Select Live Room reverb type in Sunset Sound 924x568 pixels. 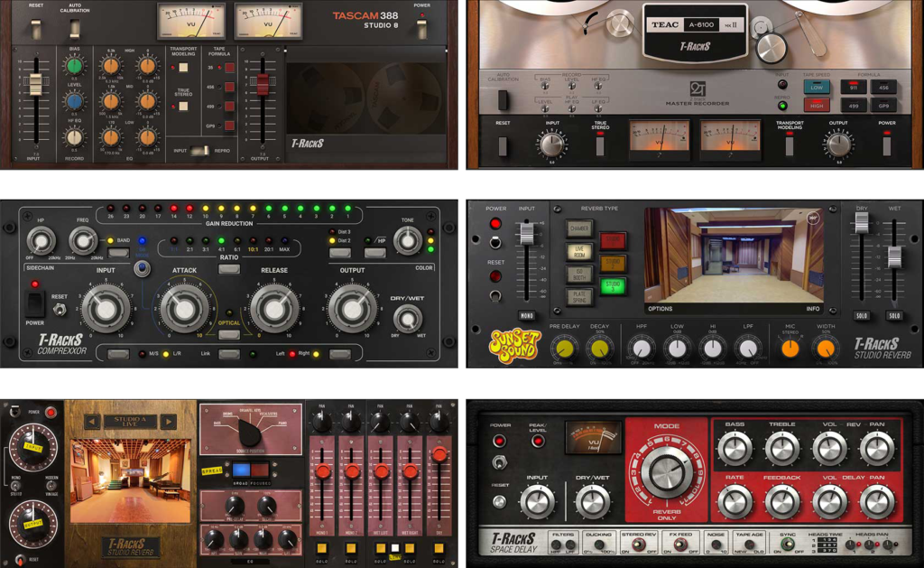point(579,251)
